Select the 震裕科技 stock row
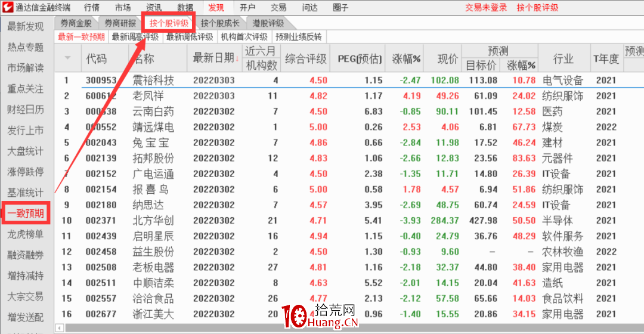 pyautogui.click(x=349, y=80)
